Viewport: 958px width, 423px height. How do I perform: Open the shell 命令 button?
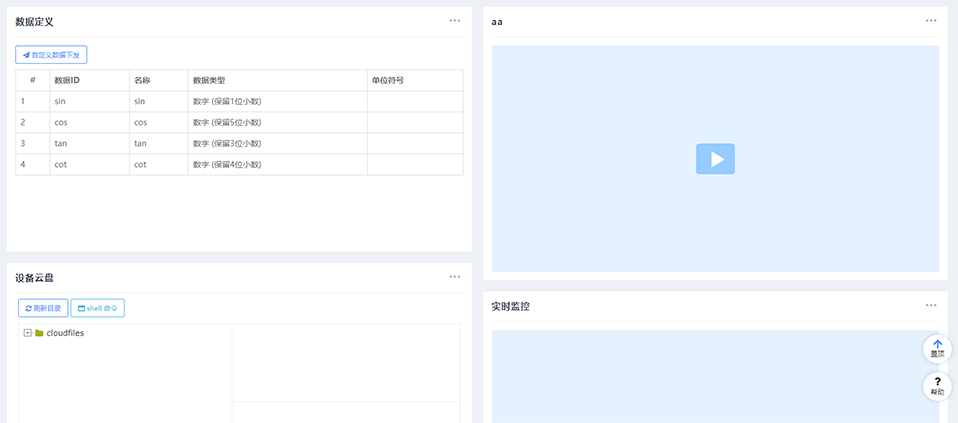pos(98,308)
